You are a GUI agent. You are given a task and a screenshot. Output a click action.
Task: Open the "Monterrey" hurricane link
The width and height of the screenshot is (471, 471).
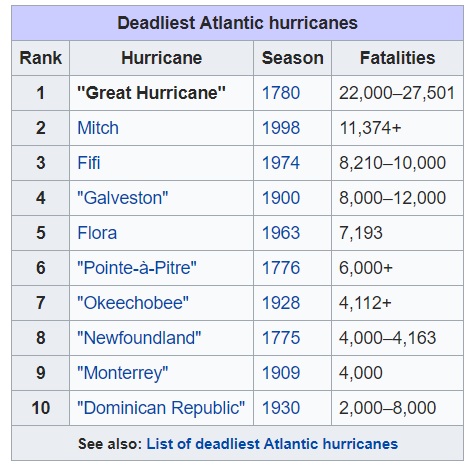pyautogui.click(x=123, y=373)
